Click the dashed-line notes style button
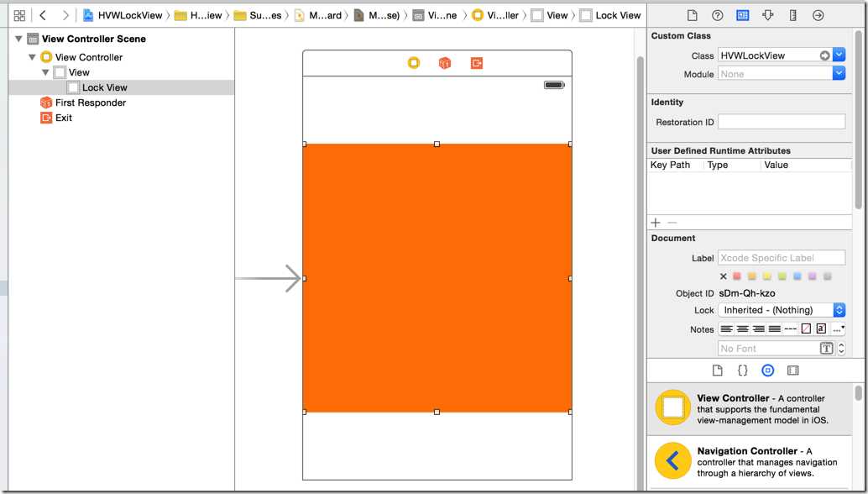The image size is (868, 494). click(x=791, y=329)
